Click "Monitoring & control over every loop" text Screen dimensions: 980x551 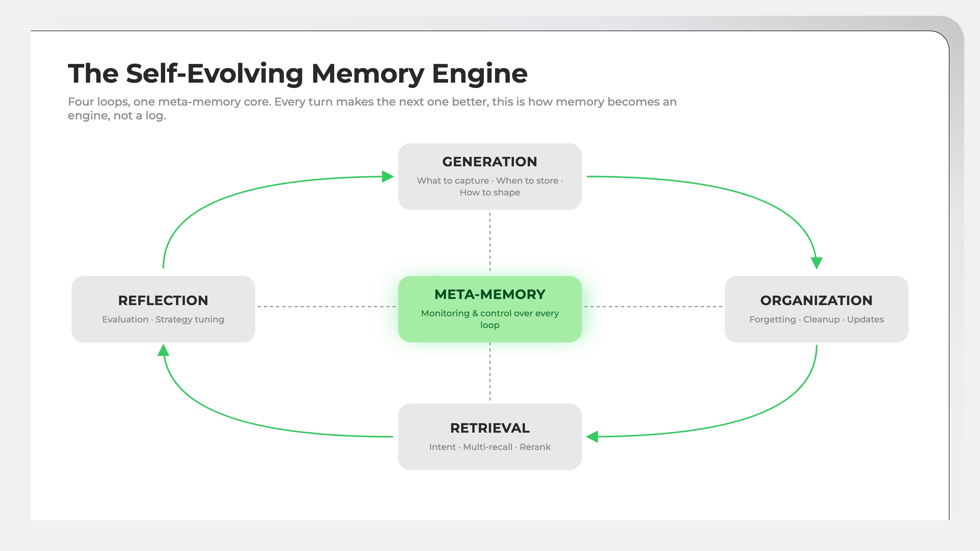490,319
